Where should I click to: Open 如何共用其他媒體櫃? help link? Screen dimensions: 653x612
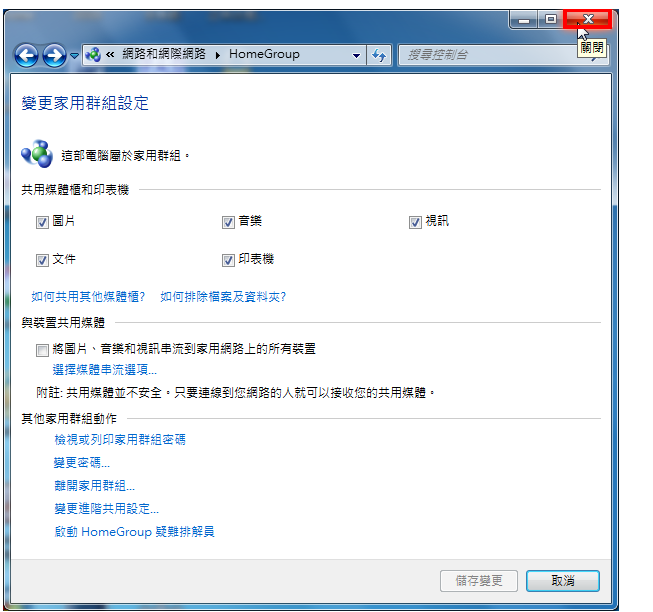(88, 297)
